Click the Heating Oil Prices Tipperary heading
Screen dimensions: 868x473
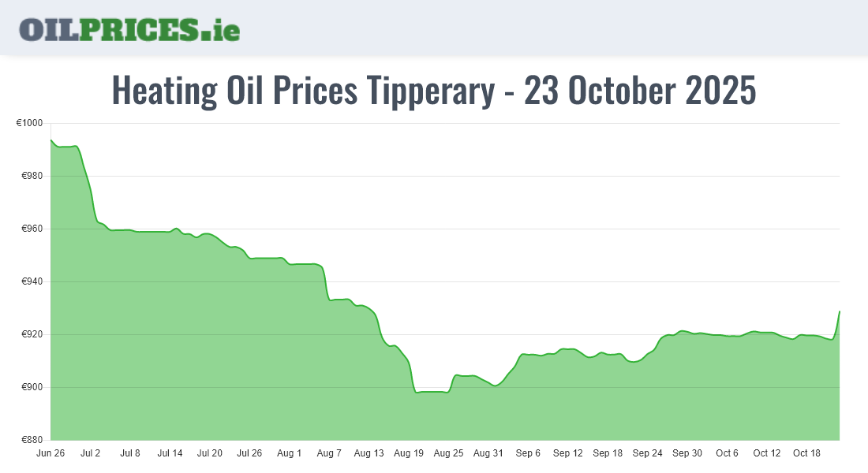point(434,91)
